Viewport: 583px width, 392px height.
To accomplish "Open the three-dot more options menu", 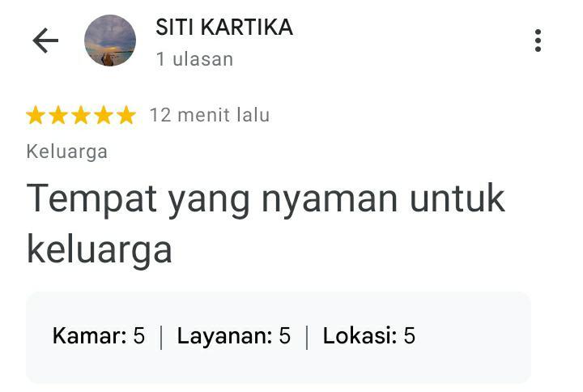I will (x=538, y=40).
